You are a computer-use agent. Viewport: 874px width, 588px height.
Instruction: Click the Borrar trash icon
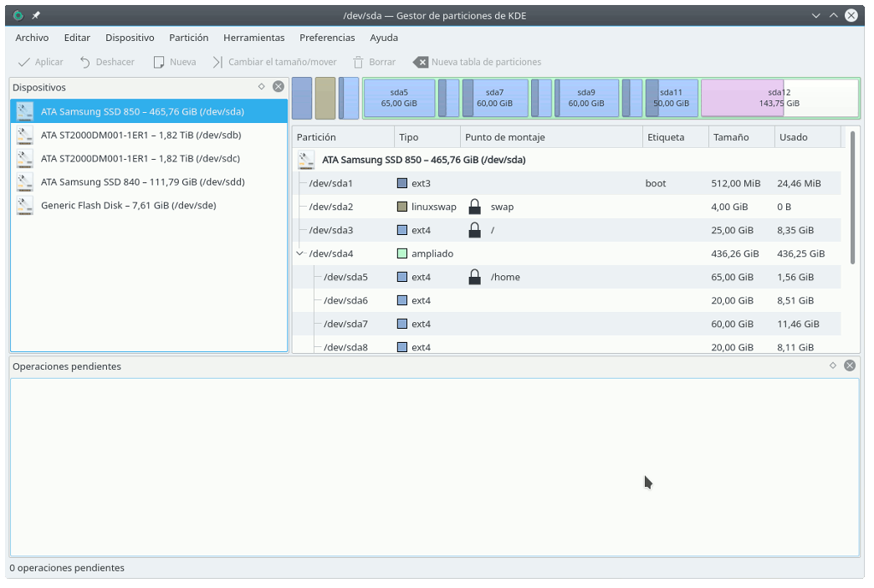coord(358,62)
